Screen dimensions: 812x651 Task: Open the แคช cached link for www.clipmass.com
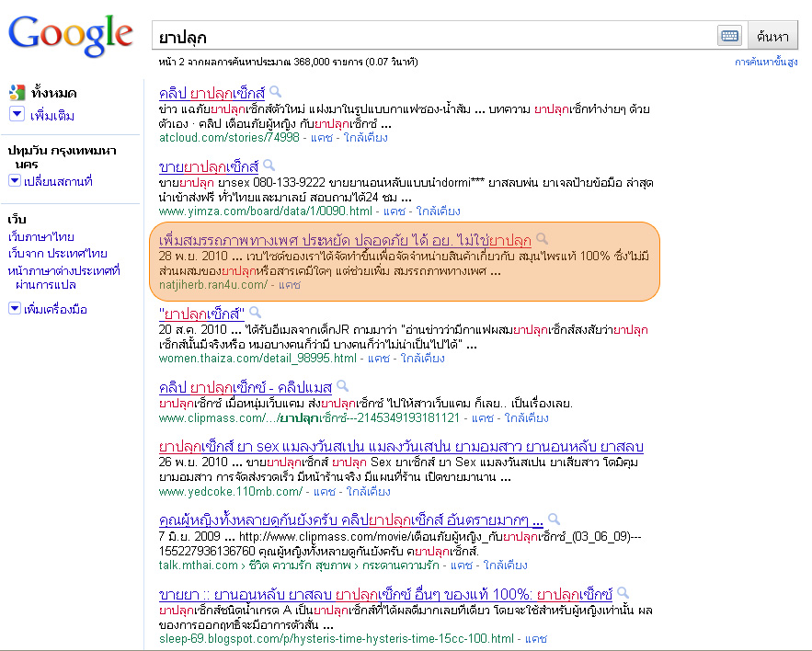coord(483,417)
